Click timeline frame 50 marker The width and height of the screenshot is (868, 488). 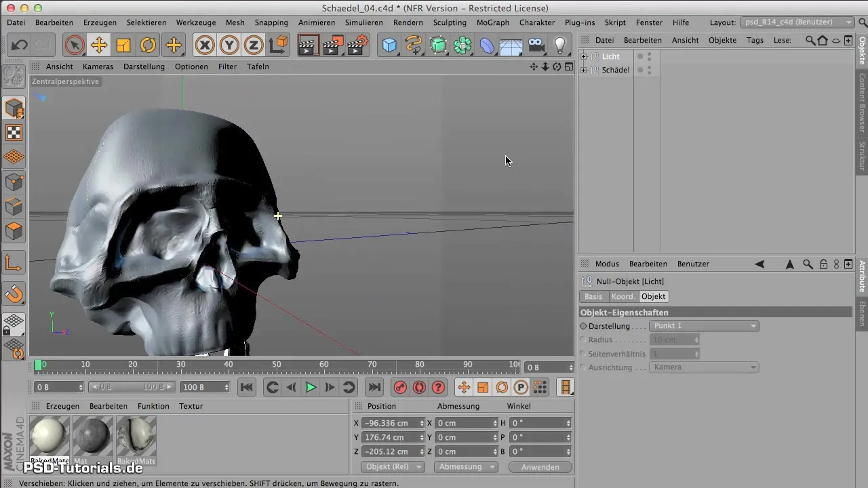coord(276,366)
